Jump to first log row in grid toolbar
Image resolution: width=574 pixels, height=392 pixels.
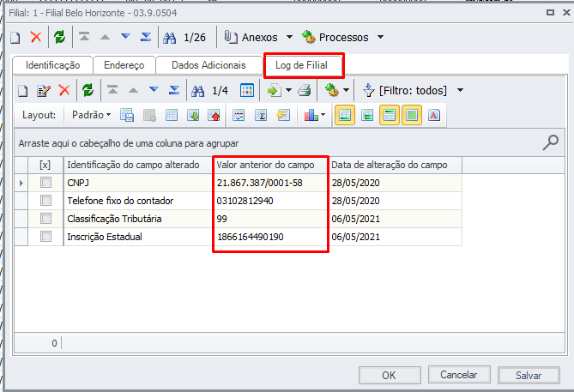112,90
